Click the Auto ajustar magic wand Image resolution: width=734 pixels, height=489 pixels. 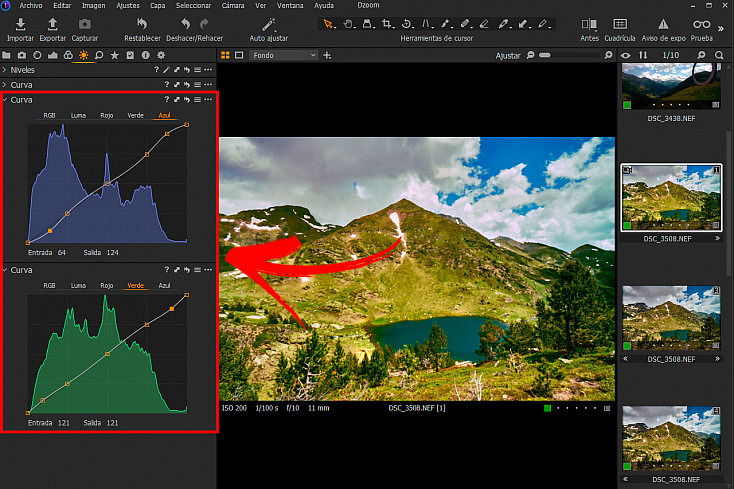(268, 24)
